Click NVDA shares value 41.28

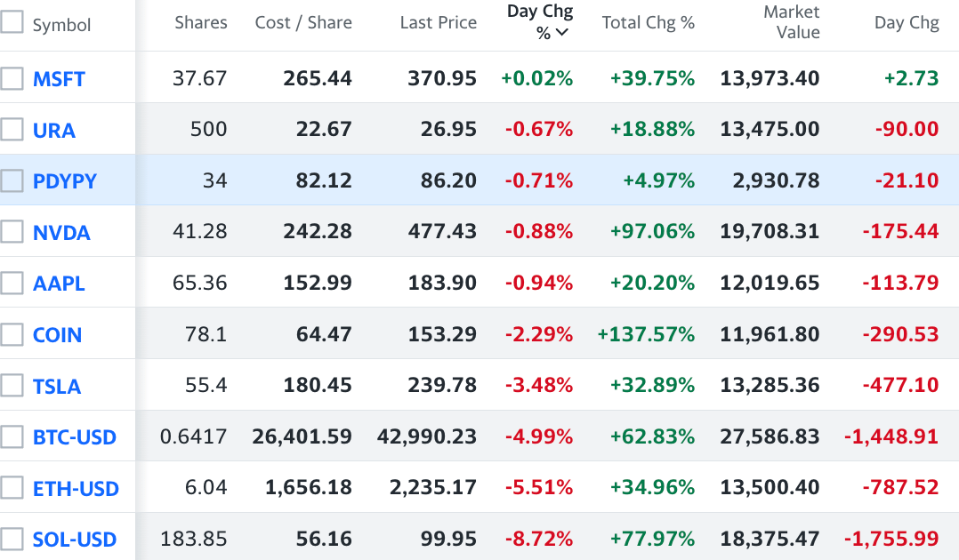coord(199,231)
